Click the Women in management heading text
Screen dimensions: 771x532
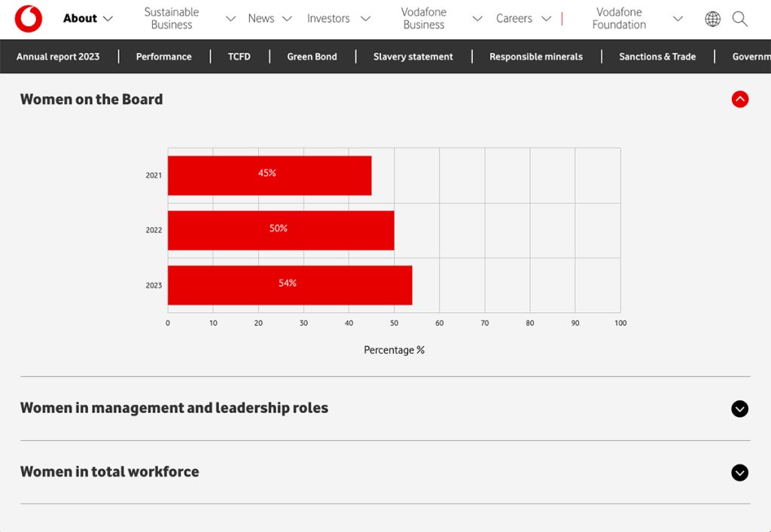click(174, 408)
